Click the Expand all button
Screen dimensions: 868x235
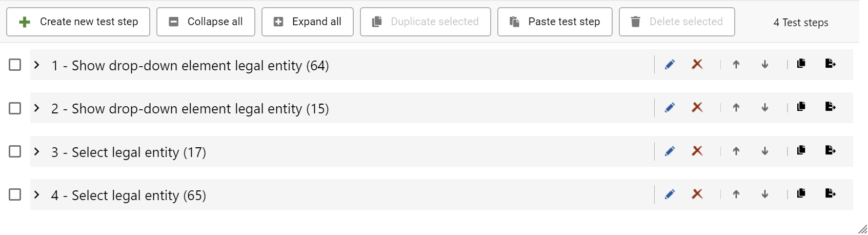tap(307, 22)
